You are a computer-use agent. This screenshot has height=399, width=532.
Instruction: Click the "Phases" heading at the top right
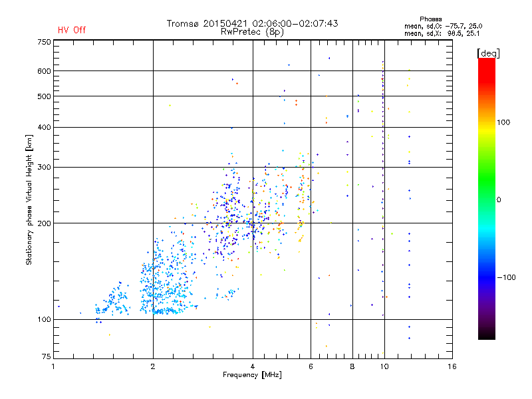pos(430,19)
